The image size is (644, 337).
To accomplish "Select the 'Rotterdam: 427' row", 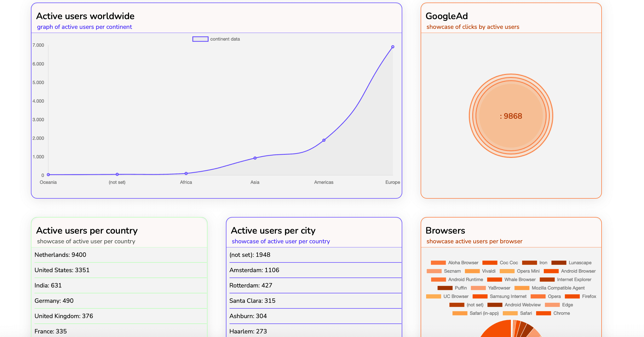I will pyautogui.click(x=315, y=285).
